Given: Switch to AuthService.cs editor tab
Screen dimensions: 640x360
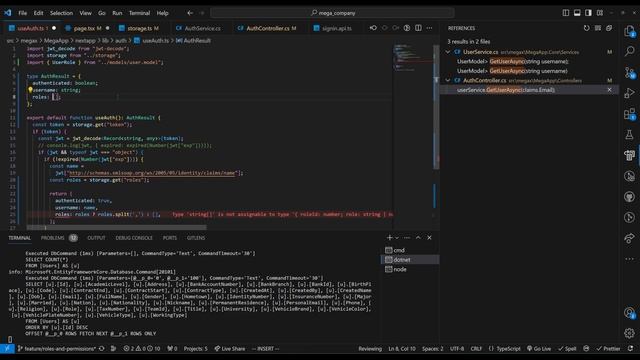Looking at the screenshot, I should [x=202, y=28].
